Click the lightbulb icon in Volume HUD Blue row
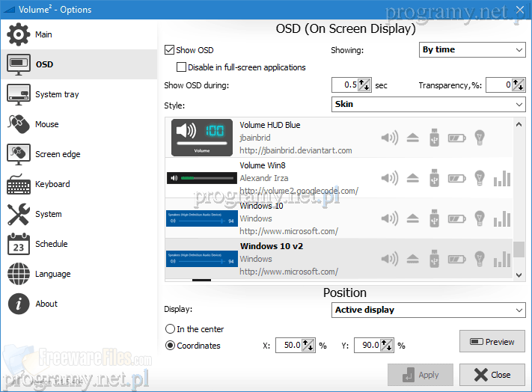This screenshot has height=392, width=532. 480,138
